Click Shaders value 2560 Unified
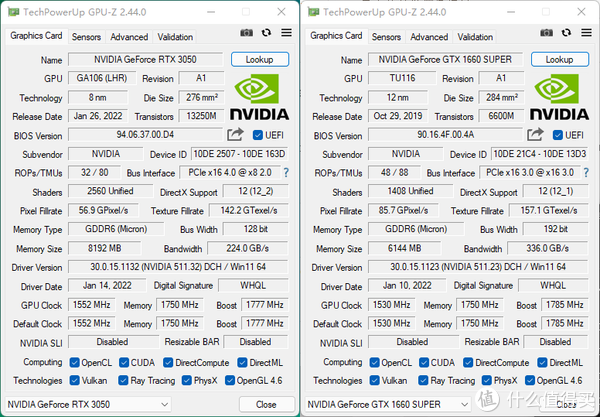 click(x=110, y=191)
